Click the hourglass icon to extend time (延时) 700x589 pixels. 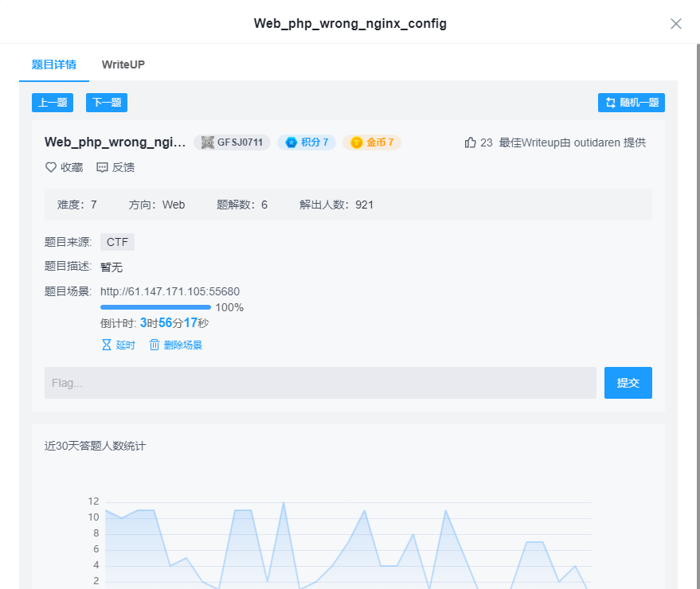tap(107, 345)
